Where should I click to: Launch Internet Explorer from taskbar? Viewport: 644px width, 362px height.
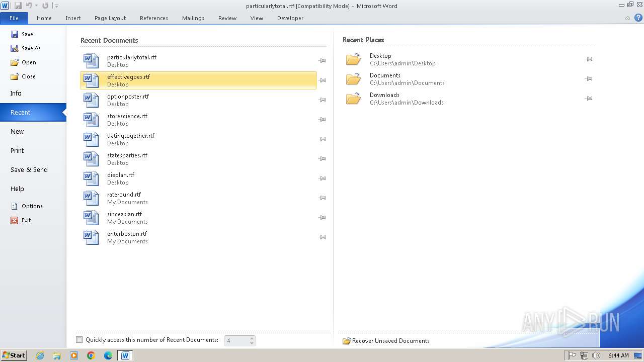pos(40,355)
